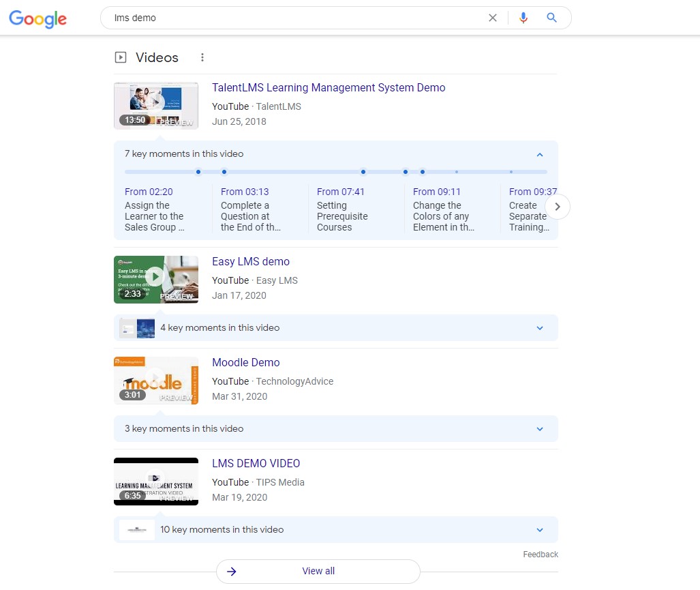Play the TalentLMS video thumbnail (13:50)
Screen dimensions: 700x590
156,106
